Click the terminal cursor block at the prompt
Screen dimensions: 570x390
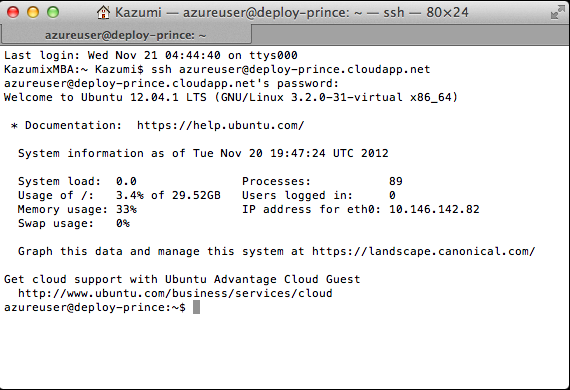(196, 307)
